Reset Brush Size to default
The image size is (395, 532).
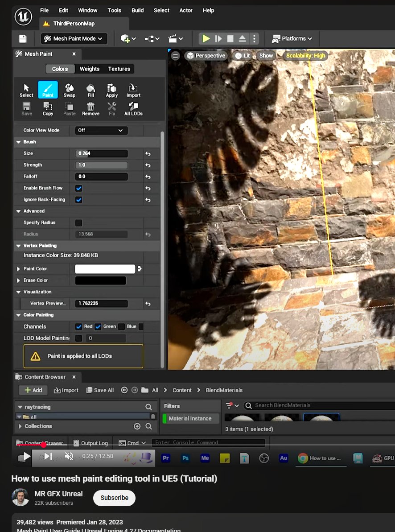[148, 154]
